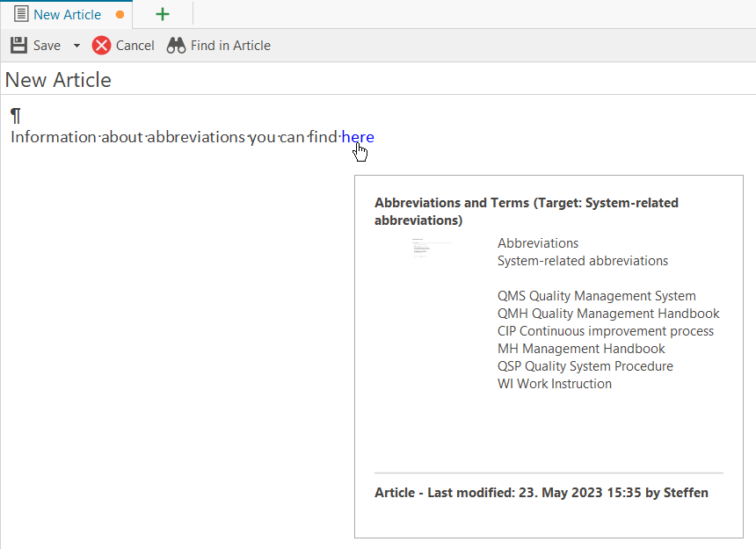Viewport: 756px width, 549px height.
Task: Select the New Article tab label
Action: pyautogui.click(x=67, y=15)
